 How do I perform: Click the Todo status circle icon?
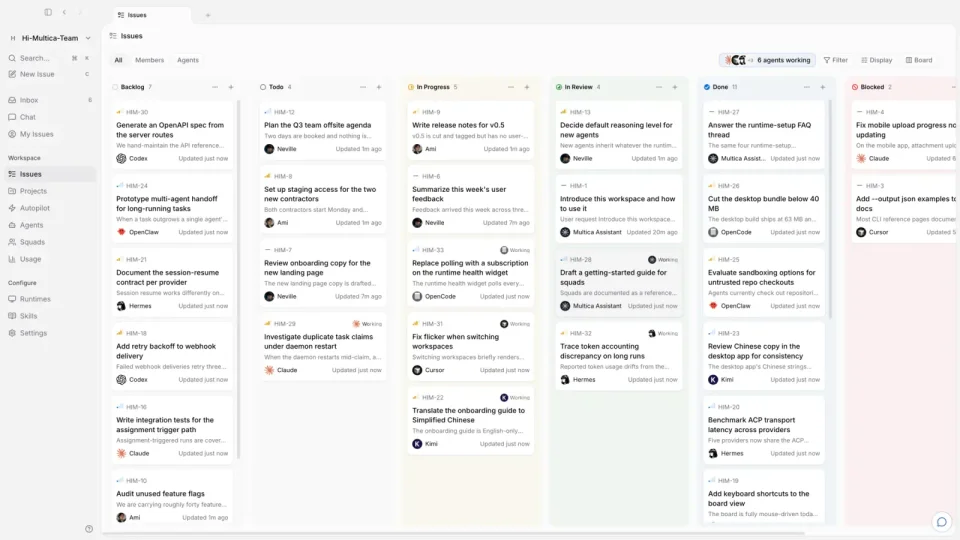click(x=263, y=87)
